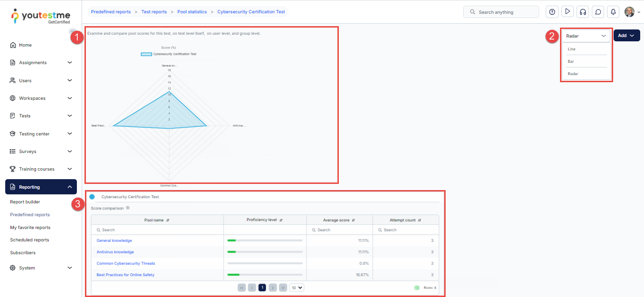Select Line from chart type list

(571, 49)
